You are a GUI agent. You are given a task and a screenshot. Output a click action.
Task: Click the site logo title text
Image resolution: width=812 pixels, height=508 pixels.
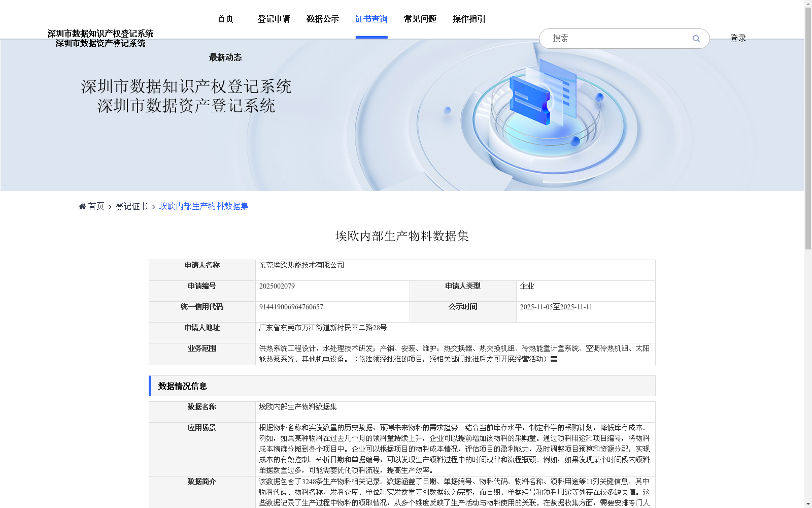[x=100, y=39]
